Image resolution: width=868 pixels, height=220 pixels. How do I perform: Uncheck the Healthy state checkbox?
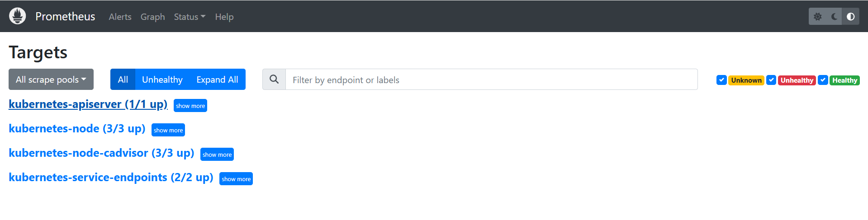[x=823, y=80]
